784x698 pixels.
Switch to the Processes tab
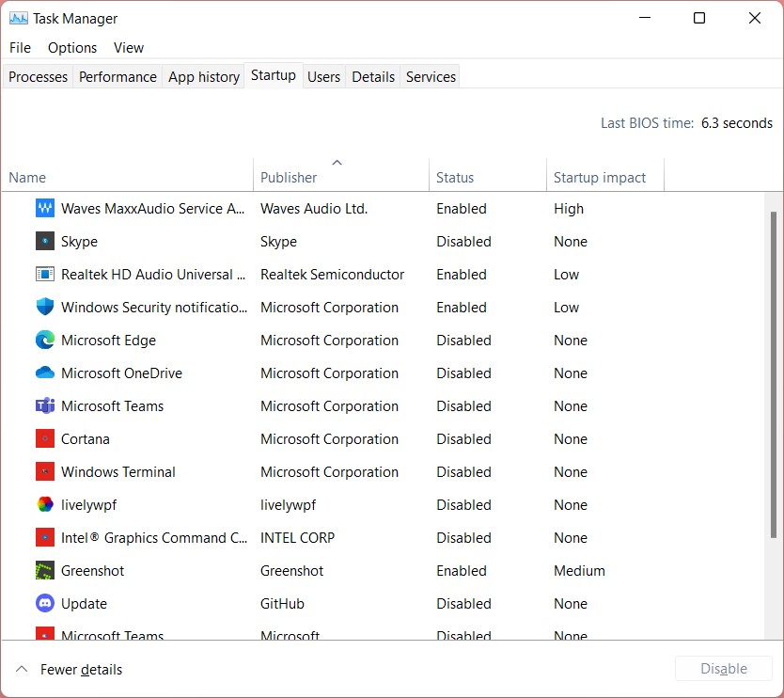tap(38, 77)
